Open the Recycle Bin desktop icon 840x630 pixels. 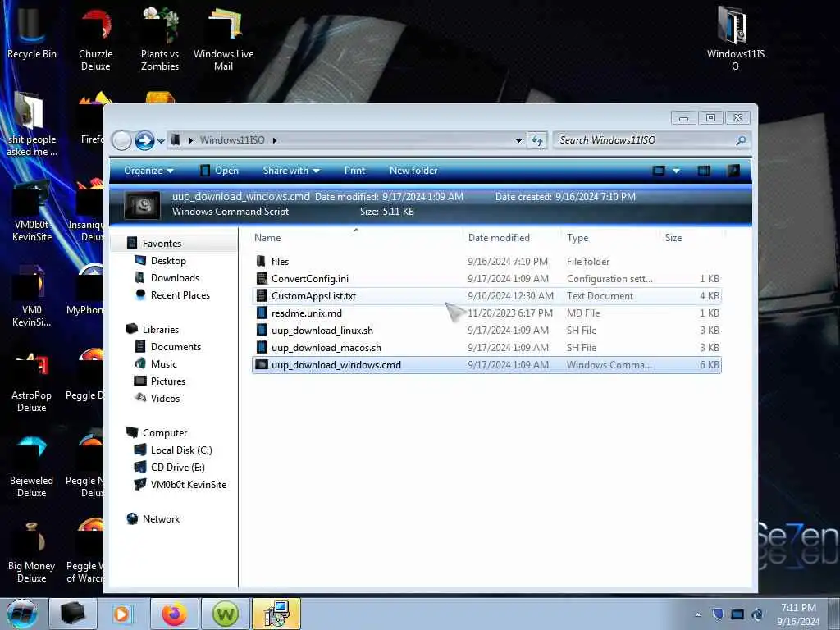click(x=31, y=33)
